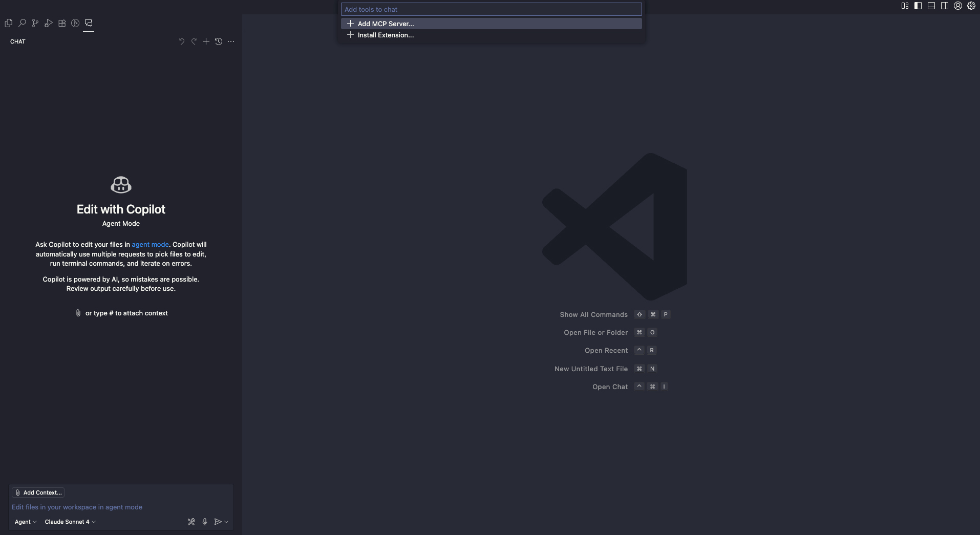Open the Explorer view in the activity bar

click(x=8, y=23)
